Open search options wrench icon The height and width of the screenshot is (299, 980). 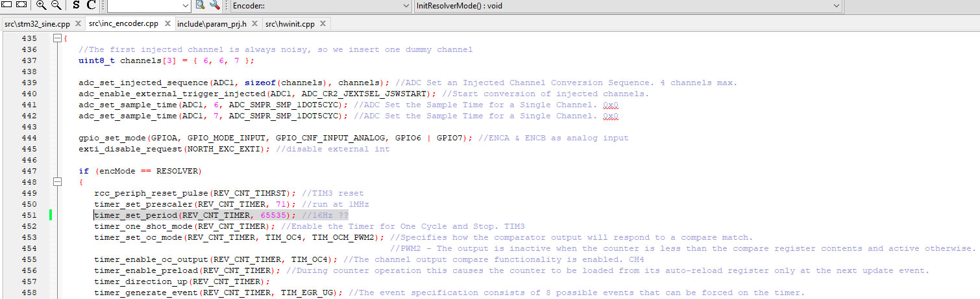coord(214,5)
